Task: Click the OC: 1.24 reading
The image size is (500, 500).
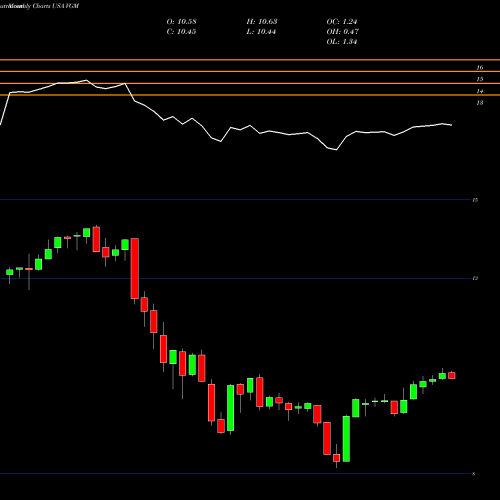Action: (342, 22)
